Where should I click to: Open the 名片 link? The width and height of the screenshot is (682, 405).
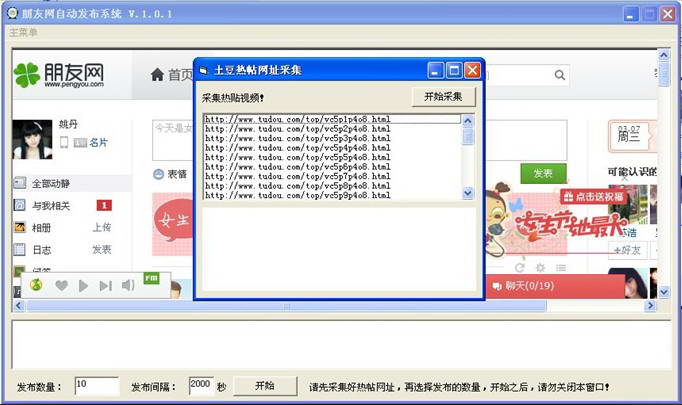point(98,142)
